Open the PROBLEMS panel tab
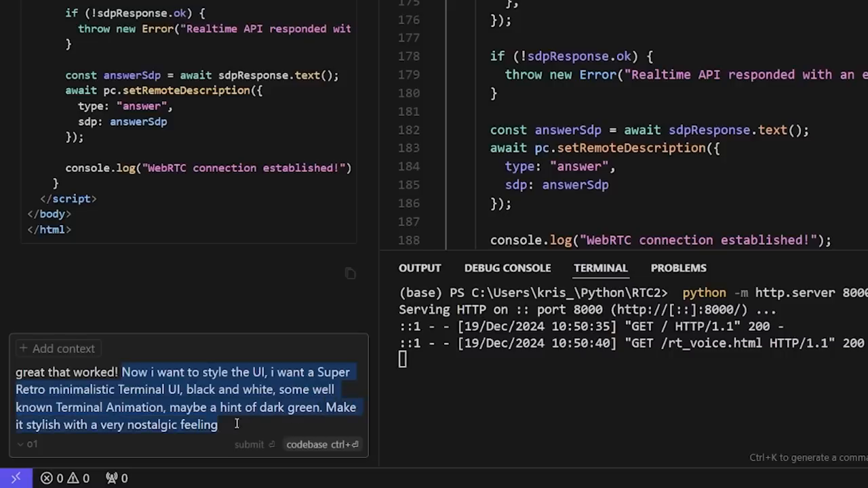Screen dimensions: 868x488 pyautogui.click(x=678, y=268)
